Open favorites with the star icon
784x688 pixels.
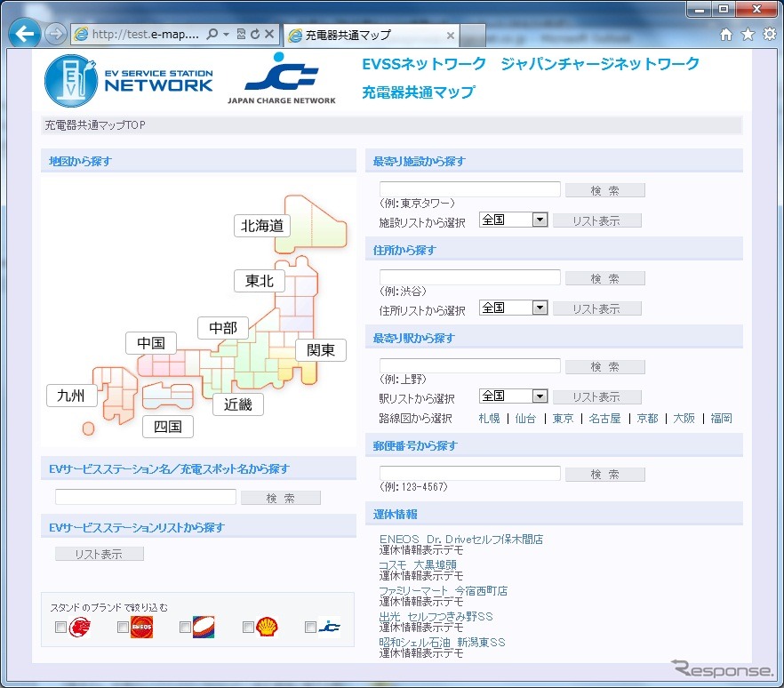(748, 35)
